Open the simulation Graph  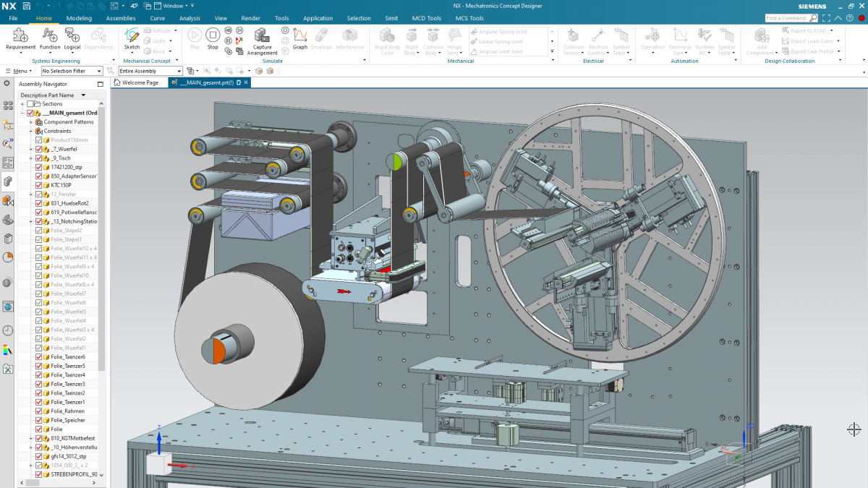coord(300,39)
